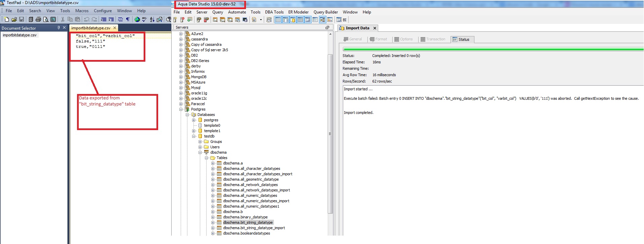Click the TextPad open file folder icon
The width and height of the screenshot is (644, 244).
coord(14,20)
